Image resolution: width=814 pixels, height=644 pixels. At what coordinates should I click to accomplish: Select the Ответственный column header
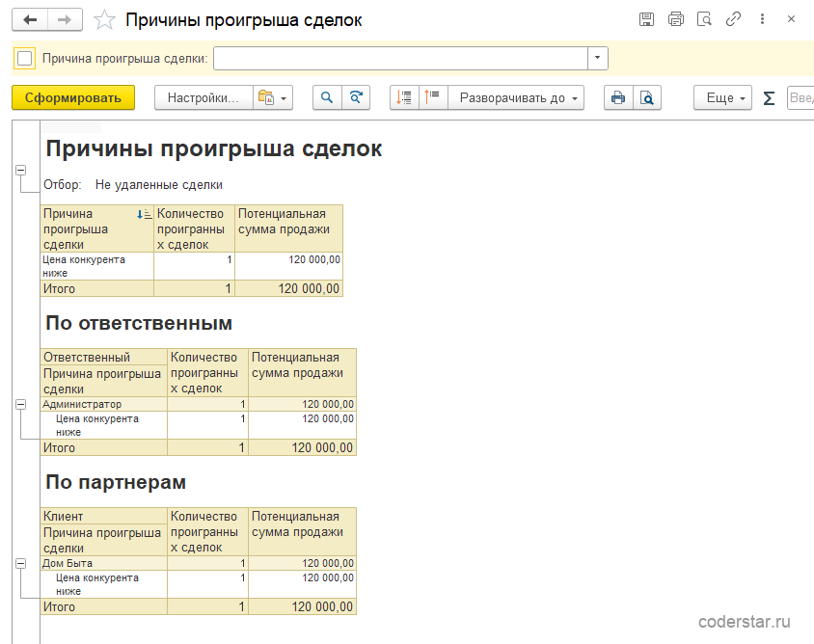coord(104,357)
